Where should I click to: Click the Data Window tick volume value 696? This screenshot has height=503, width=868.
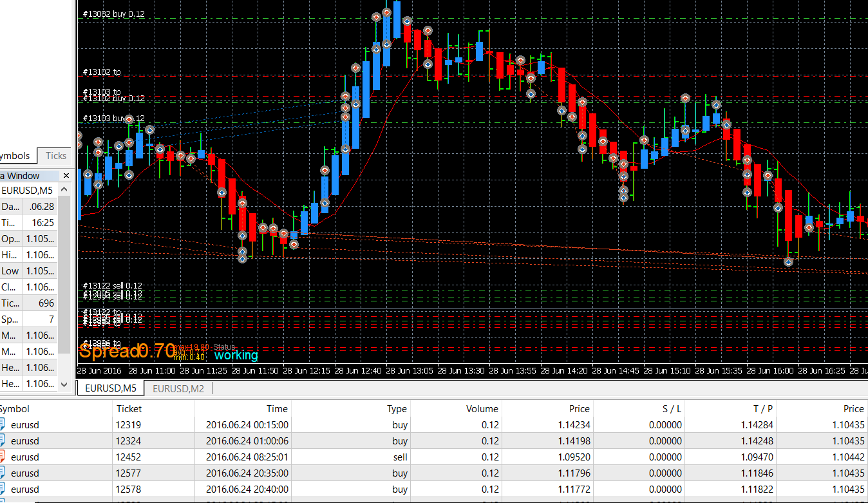coord(46,303)
